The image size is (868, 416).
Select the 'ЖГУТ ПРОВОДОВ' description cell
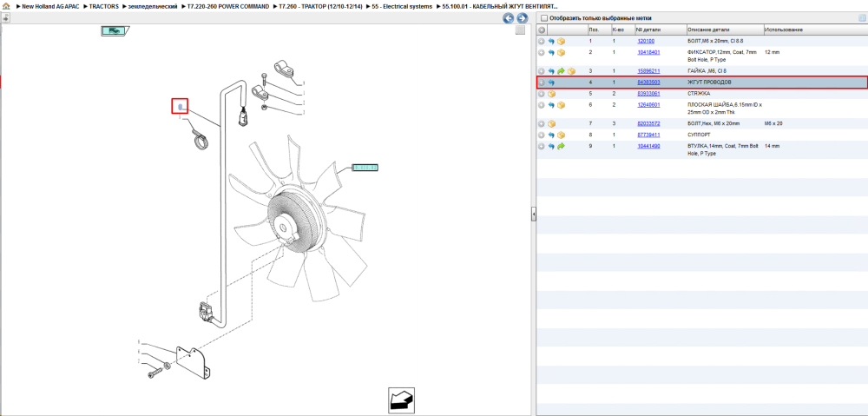tap(709, 83)
